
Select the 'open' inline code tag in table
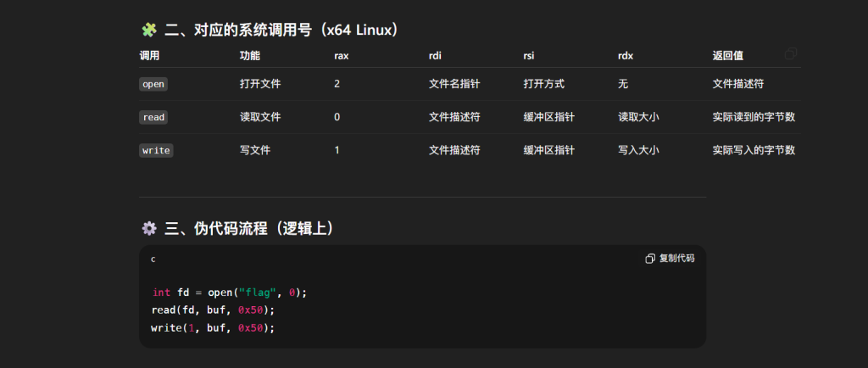coord(153,84)
